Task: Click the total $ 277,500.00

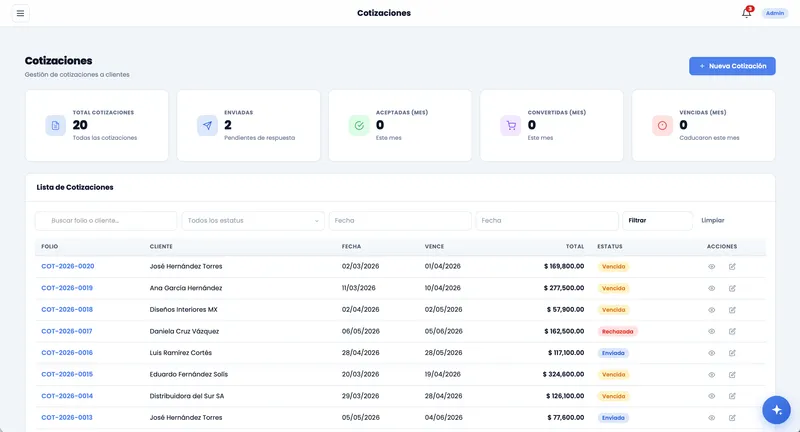Action: pos(564,288)
